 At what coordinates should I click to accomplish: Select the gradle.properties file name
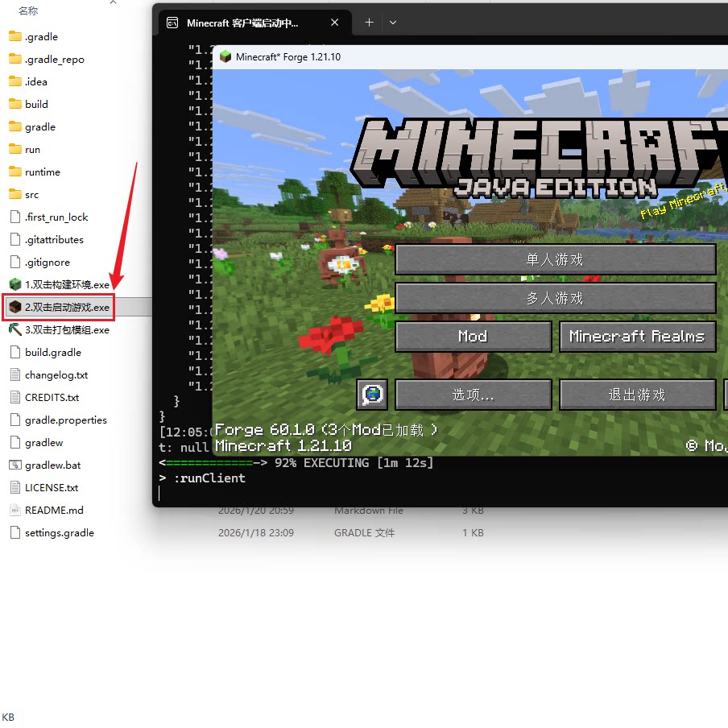pyautogui.click(x=66, y=420)
